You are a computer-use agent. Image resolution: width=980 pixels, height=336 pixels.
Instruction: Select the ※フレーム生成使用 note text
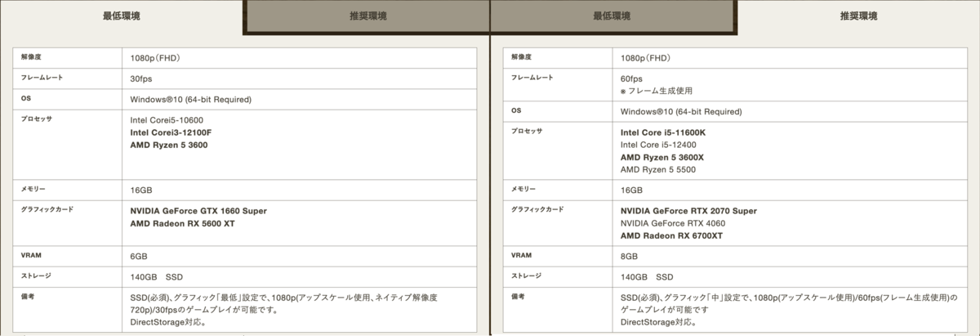(x=656, y=91)
